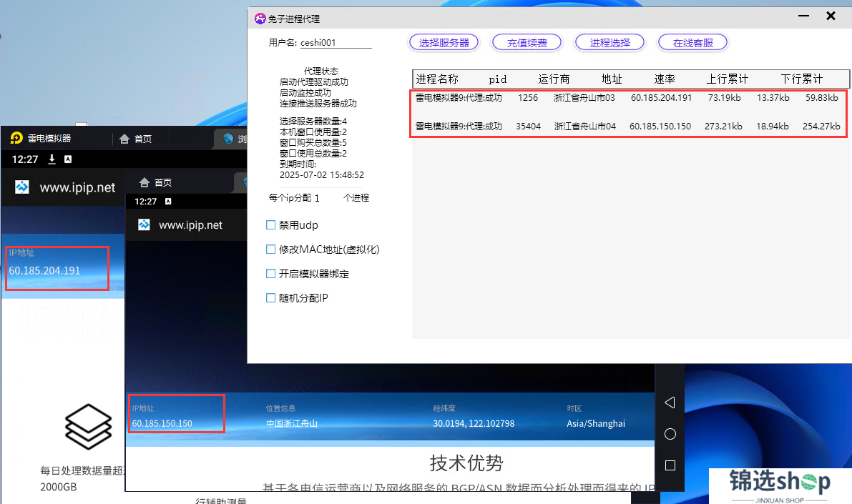Image resolution: width=852 pixels, height=504 pixels.
Task: Click the 兔子进程代理 title bar app icon
Action: pyautogui.click(x=260, y=19)
